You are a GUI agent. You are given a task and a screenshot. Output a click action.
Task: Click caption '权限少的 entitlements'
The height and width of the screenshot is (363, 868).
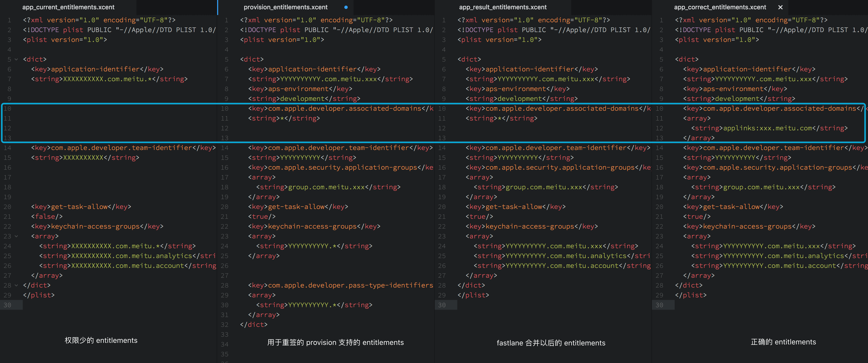point(101,341)
